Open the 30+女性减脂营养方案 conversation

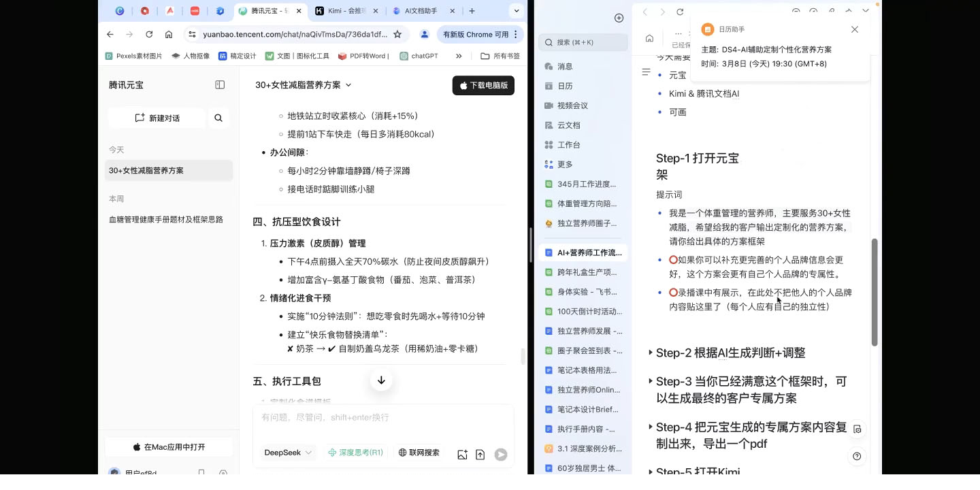point(169,171)
